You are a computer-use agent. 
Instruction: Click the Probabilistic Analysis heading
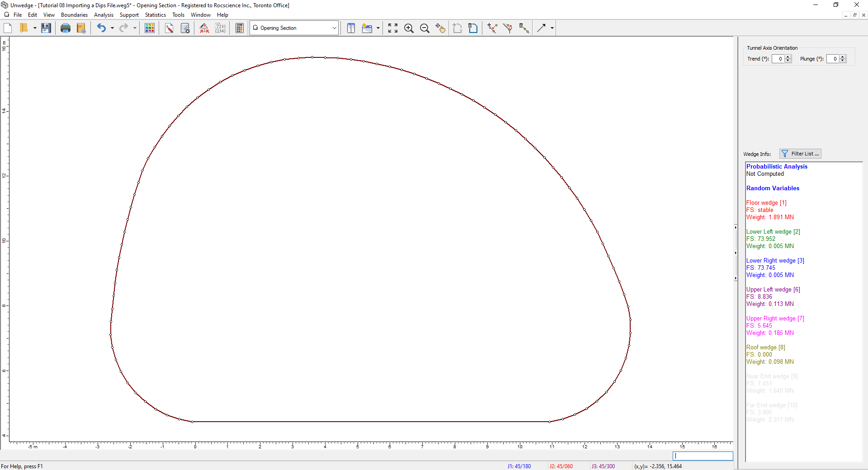(x=777, y=167)
